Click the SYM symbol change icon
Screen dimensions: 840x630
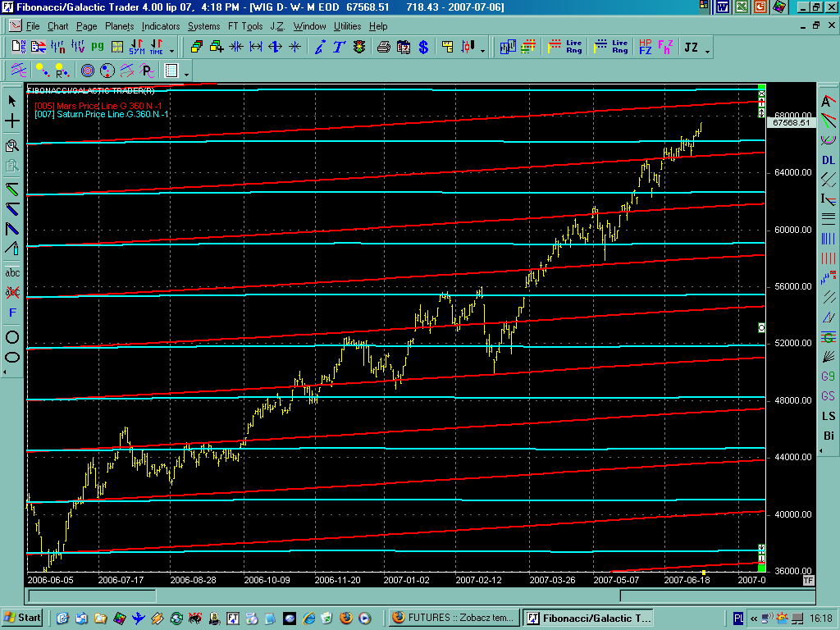coord(137,48)
